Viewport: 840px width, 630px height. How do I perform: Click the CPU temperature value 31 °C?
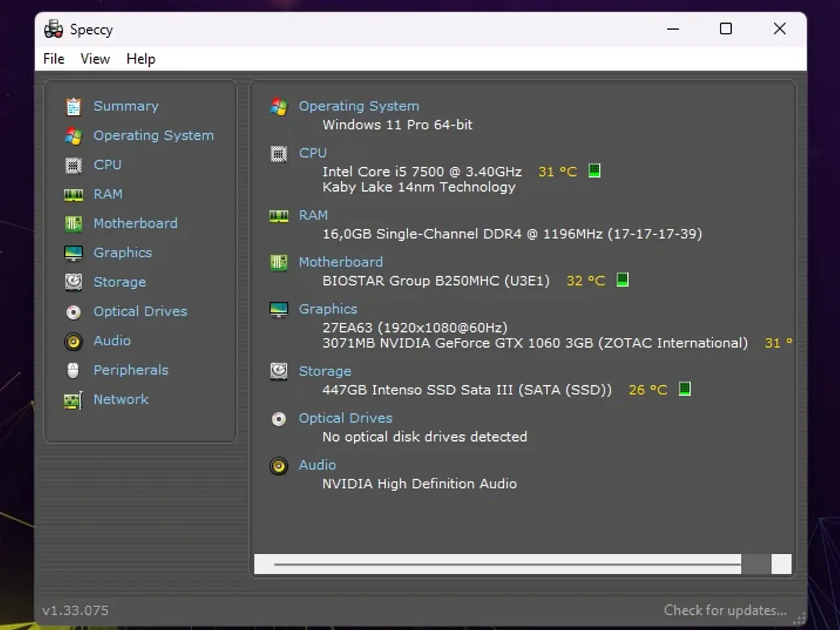pos(558,172)
